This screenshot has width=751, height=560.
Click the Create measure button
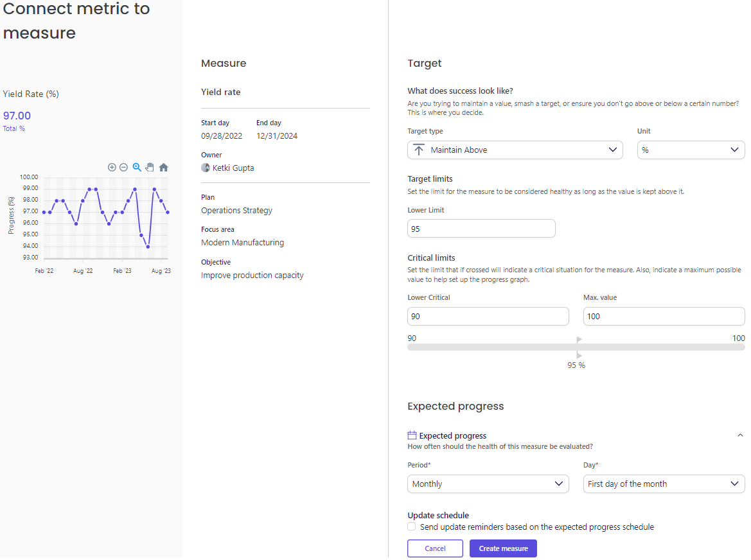pos(503,548)
